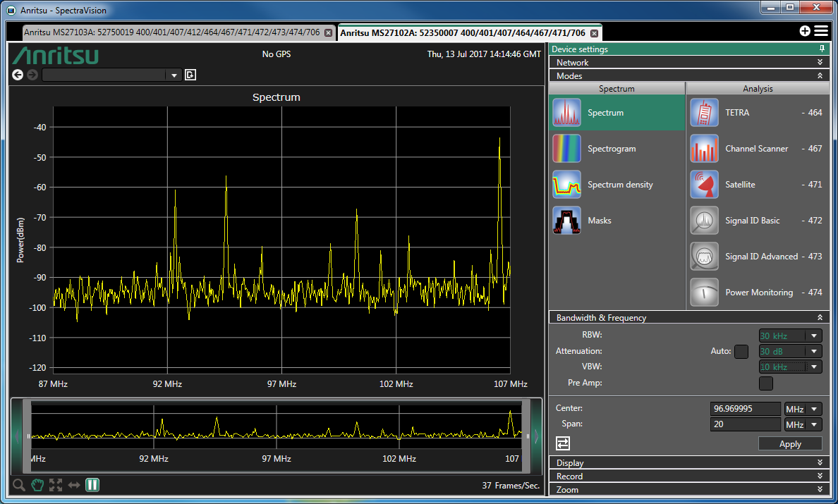This screenshot has width=838, height=504.
Task: Open the Spectrum density mode
Action: pos(566,185)
